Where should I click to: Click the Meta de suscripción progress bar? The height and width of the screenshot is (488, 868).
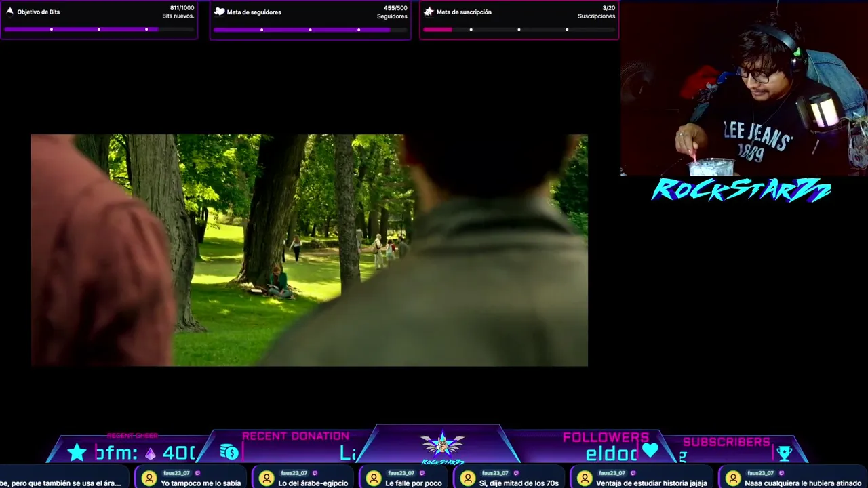coord(519,30)
